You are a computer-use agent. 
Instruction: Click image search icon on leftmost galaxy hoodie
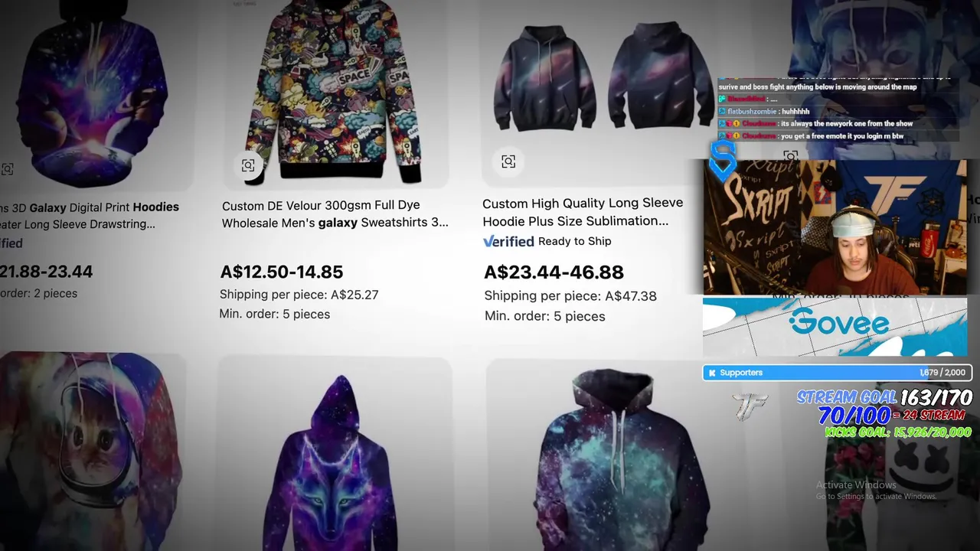tap(7, 168)
